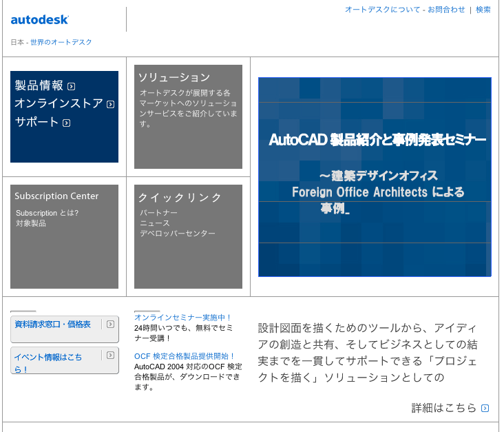Viewport: 504px width, 432px height.
Task: Open ニュース quick link
Action: click(155, 223)
